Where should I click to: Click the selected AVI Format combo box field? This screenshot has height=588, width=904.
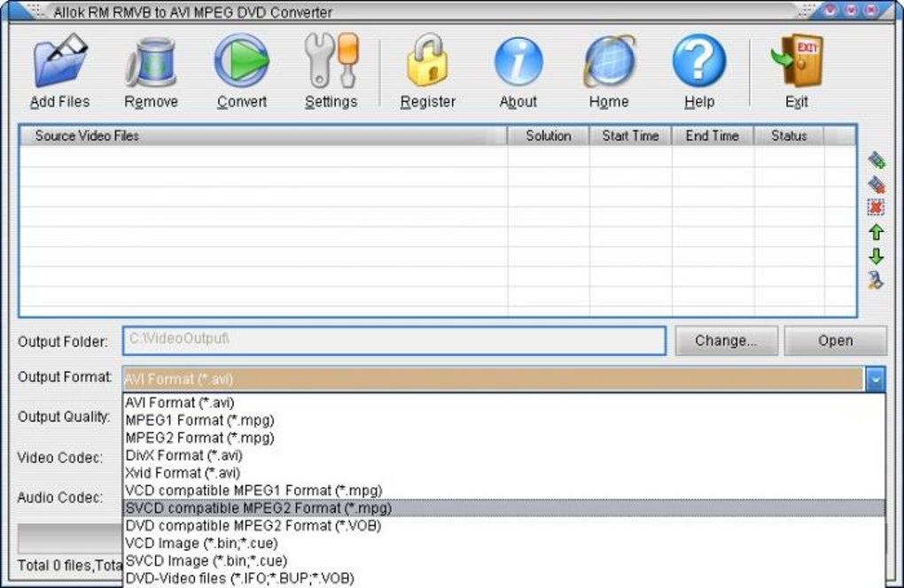[493, 380]
